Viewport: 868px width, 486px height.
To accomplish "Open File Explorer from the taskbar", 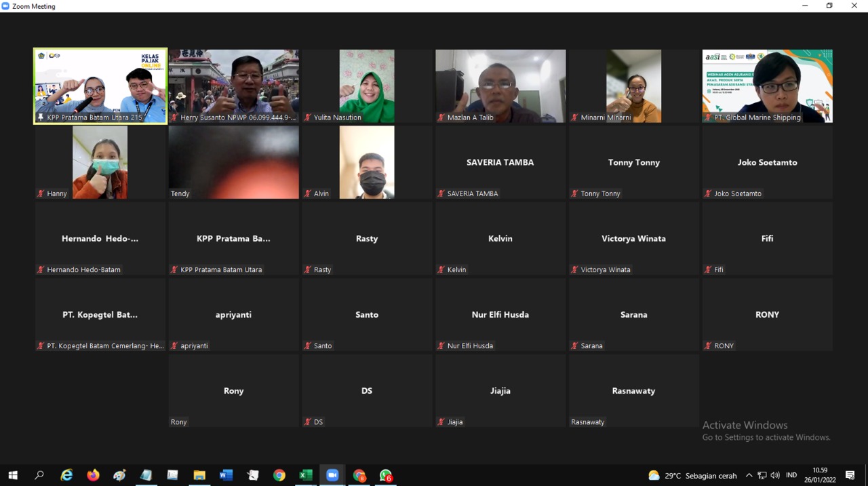I will [x=199, y=475].
